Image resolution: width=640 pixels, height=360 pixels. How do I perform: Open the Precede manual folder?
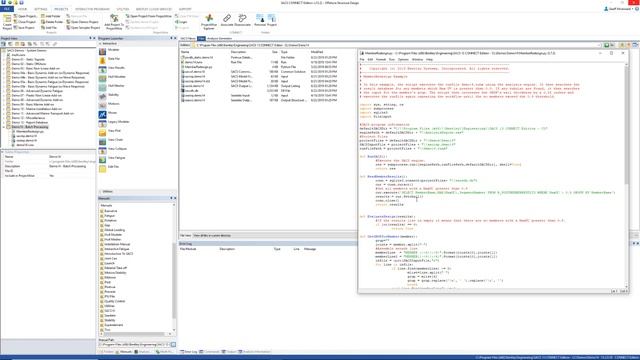(x=109, y=292)
